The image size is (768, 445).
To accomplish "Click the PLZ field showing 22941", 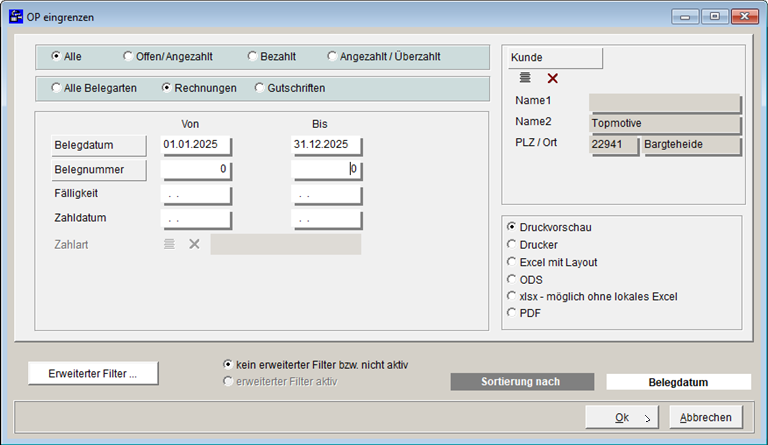I will pos(614,145).
